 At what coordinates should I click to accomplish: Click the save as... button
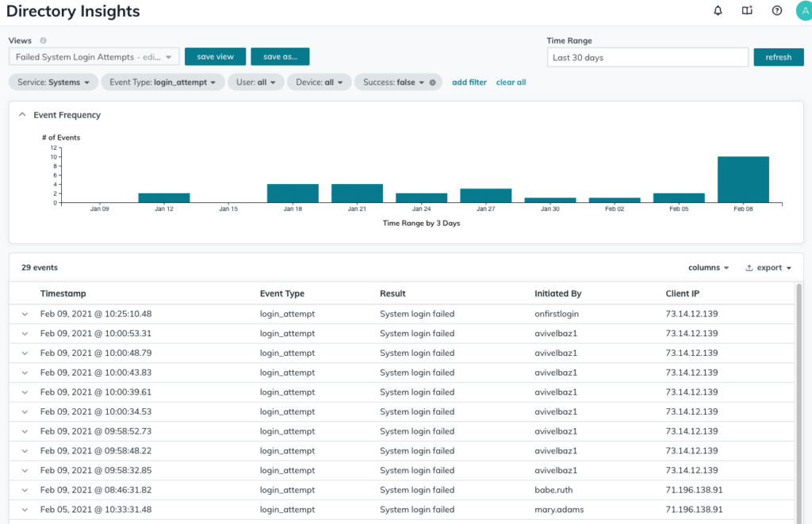coord(282,56)
